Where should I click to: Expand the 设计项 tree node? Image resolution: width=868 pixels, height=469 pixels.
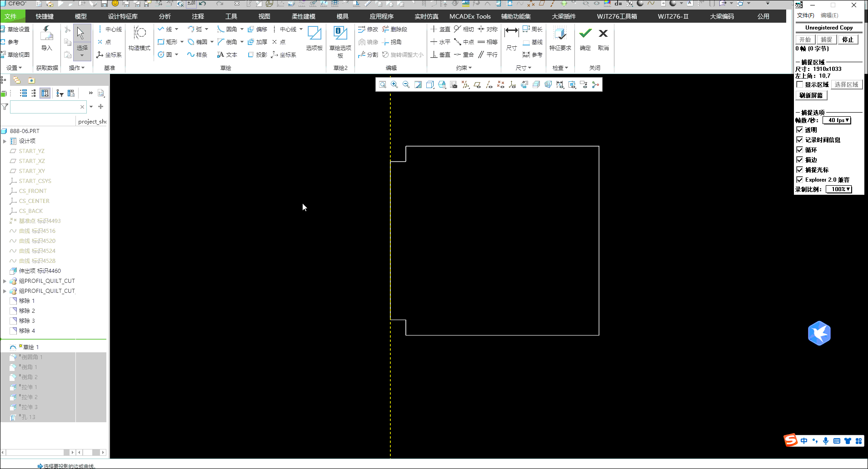click(5, 141)
